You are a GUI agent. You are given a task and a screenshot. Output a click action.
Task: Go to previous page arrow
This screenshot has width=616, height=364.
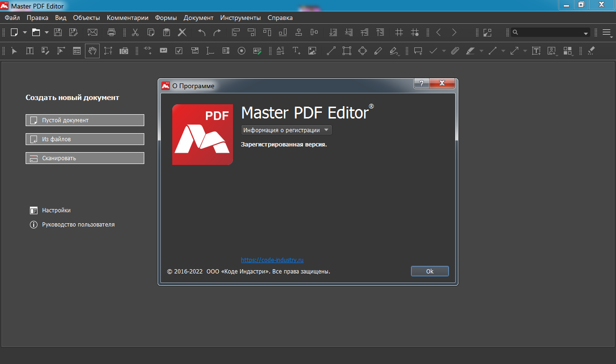pos(439,32)
